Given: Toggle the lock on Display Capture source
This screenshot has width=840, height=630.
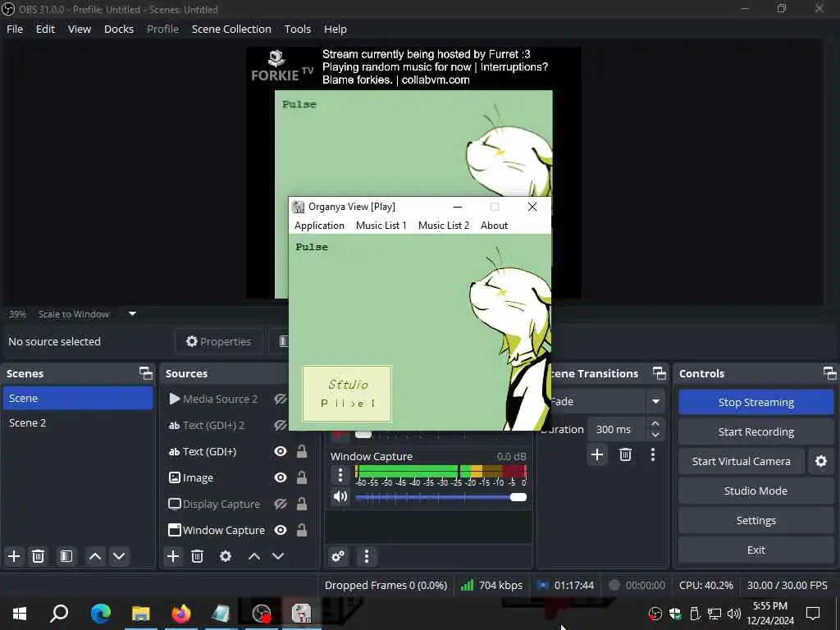Looking at the screenshot, I should click(x=302, y=504).
